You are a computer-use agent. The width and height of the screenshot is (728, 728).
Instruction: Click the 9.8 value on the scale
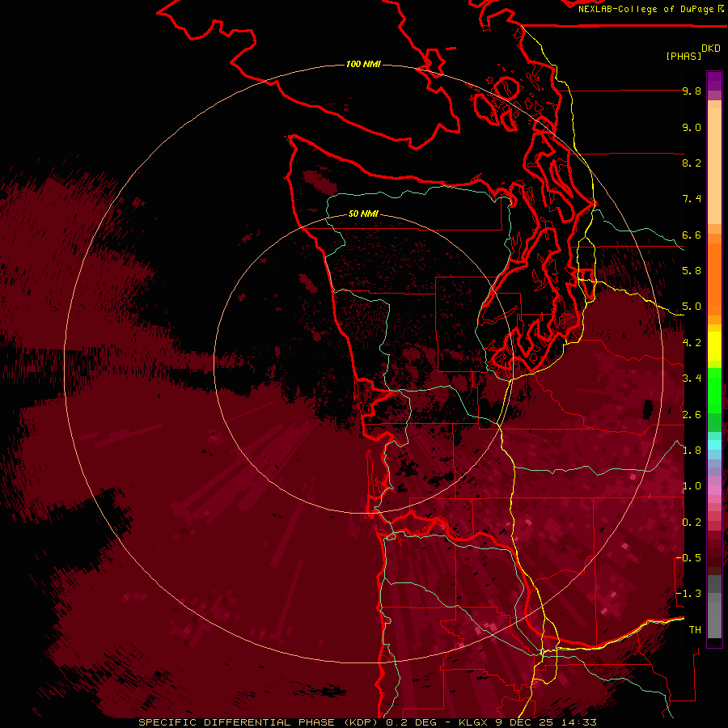point(692,91)
